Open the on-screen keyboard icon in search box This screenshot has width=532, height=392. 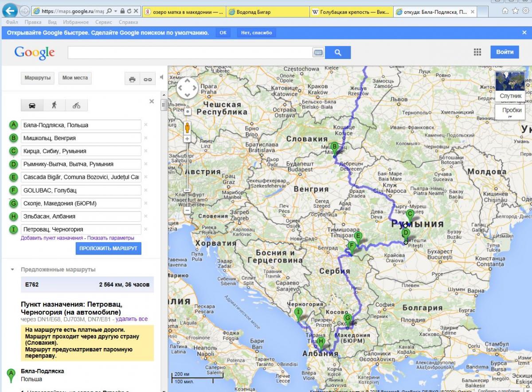click(x=318, y=52)
